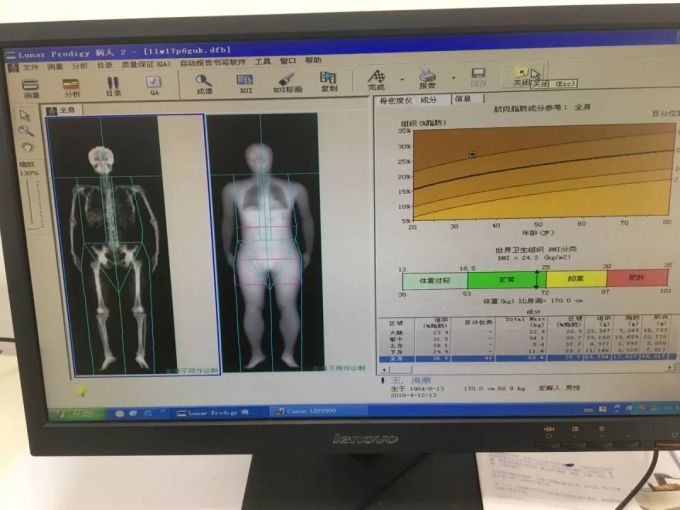The width and height of the screenshot is (680, 510).
Task: Click the BMI = 24.2 value text
Action: pyautogui.click(x=533, y=258)
